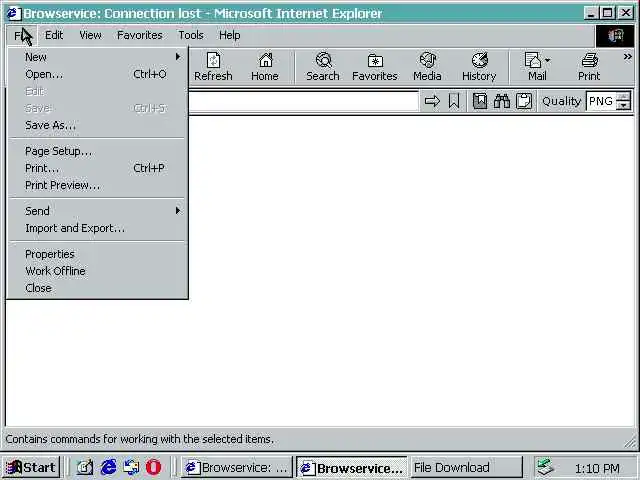The width and height of the screenshot is (640, 480).
Task: Click the Show Desktop quick launch icon
Action: click(x=85, y=467)
